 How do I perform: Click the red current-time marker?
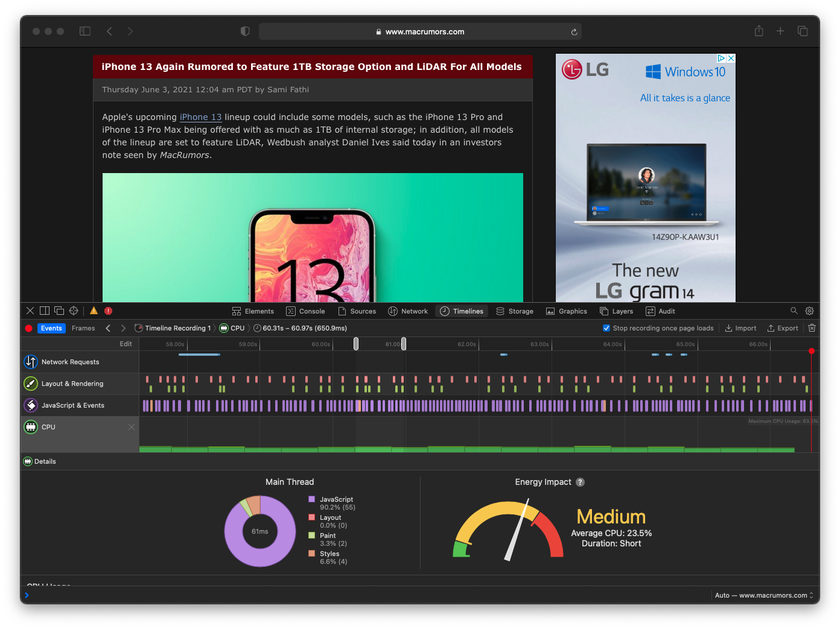(x=812, y=351)
